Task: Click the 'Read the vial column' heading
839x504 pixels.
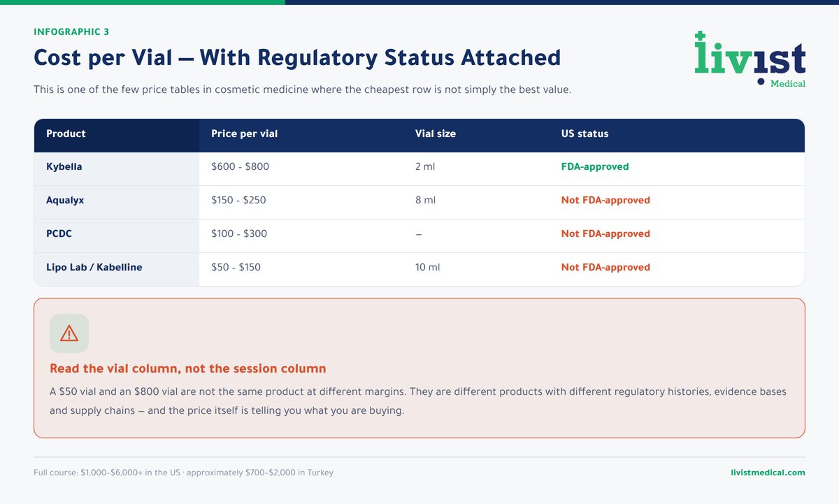Action: 187,368
